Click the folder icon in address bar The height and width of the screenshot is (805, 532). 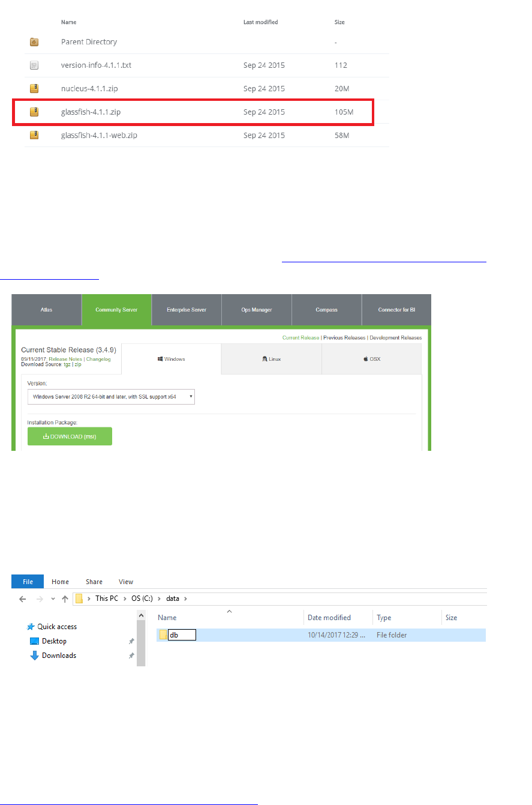tap(79, 598)
